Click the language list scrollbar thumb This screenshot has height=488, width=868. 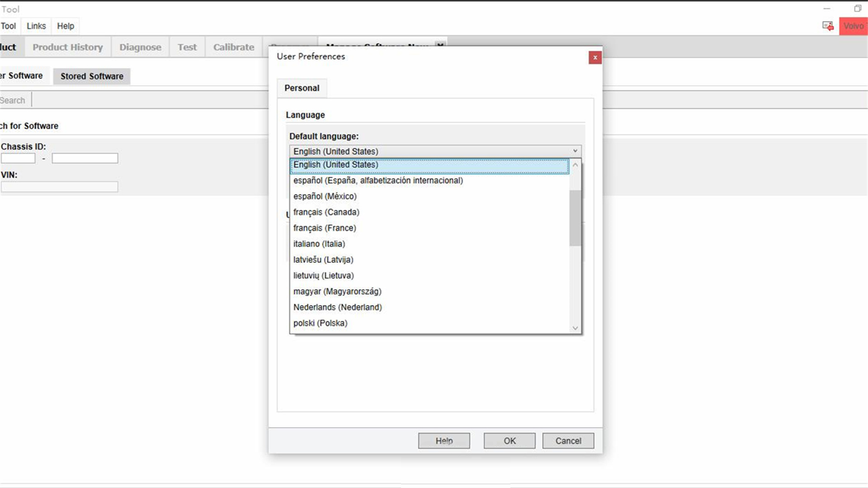(x=575, y=218)
